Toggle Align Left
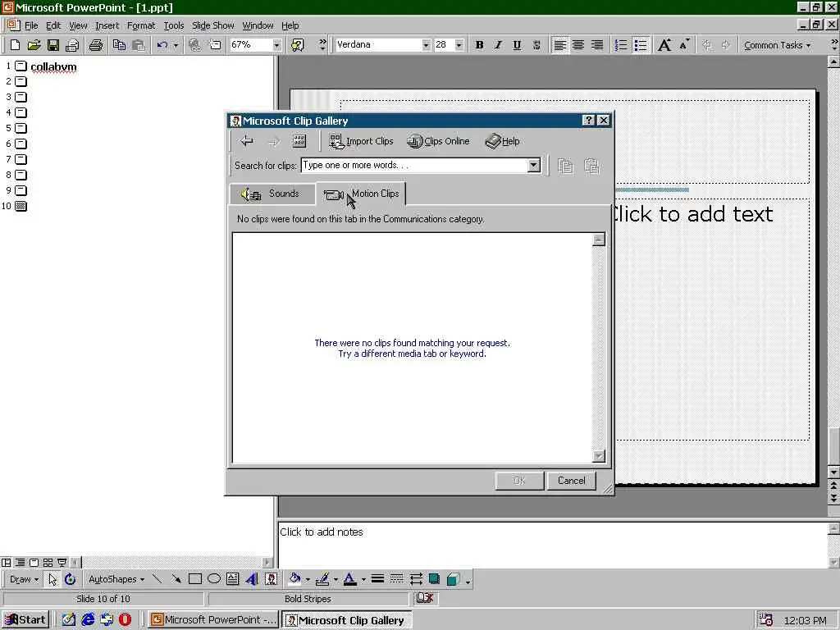 559,45
